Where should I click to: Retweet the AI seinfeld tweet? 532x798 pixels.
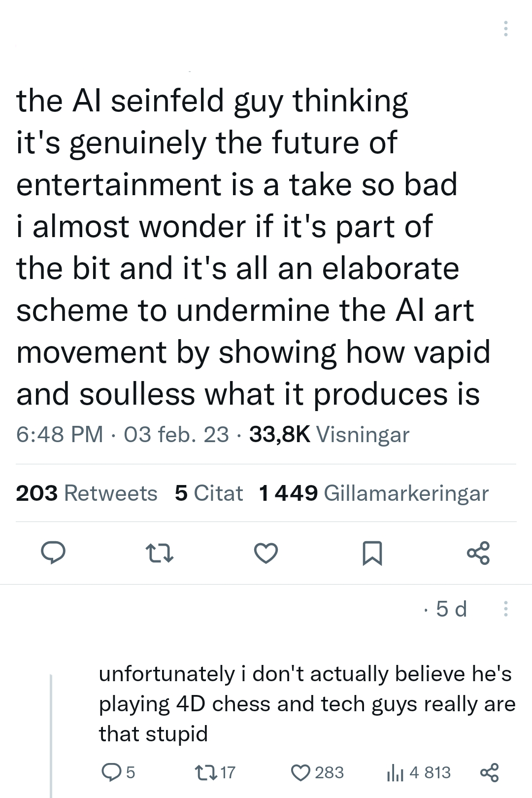[x=159, y=553]
